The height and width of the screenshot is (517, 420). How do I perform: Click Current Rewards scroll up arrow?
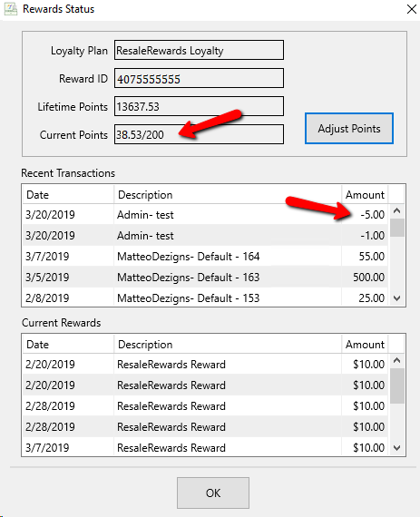point(397,360)
